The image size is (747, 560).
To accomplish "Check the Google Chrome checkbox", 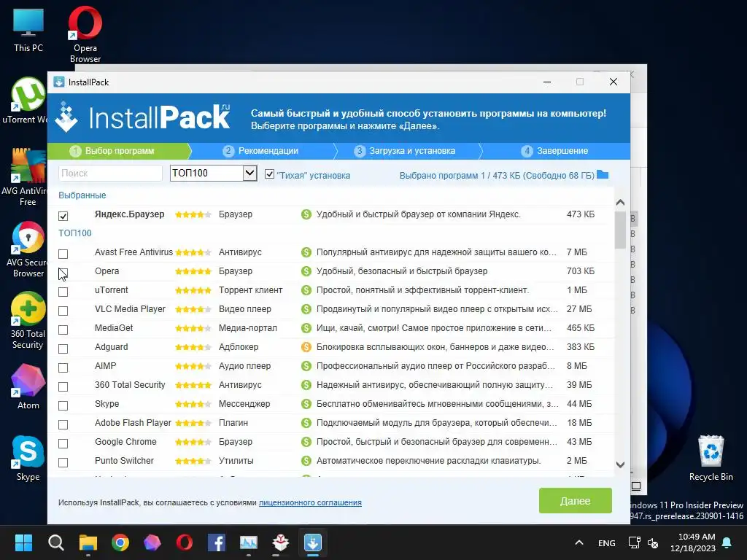I will [63, 443].
